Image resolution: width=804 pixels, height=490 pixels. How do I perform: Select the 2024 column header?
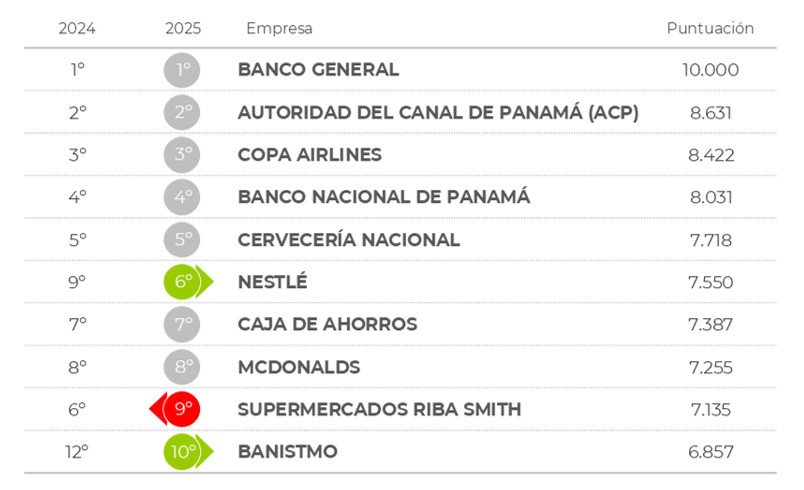(x=77, y=28)
